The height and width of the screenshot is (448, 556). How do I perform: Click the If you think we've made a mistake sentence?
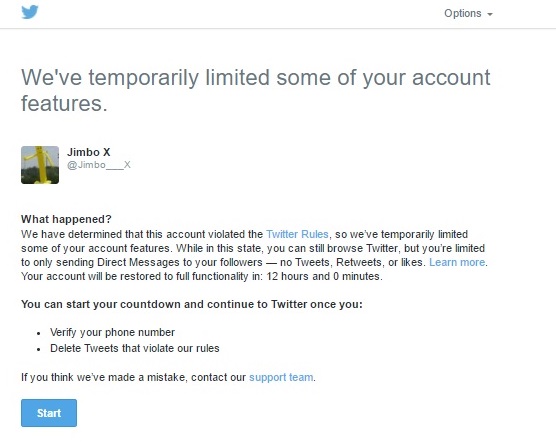click(168, 377)
